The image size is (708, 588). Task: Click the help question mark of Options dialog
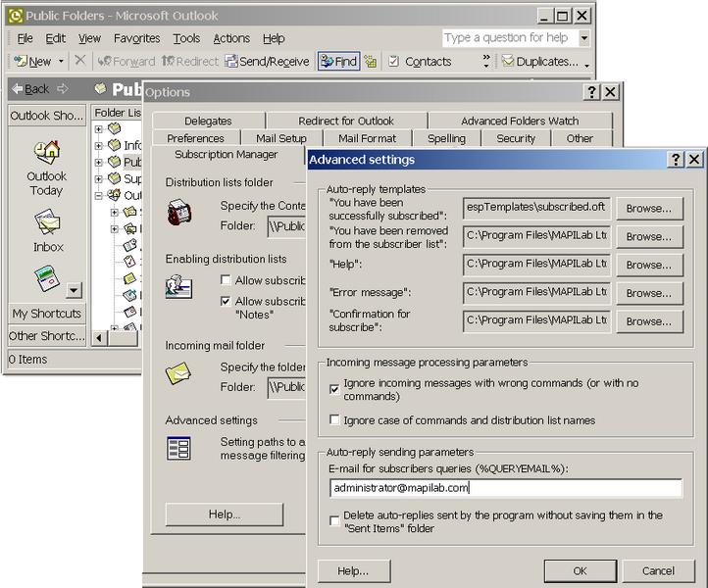(x=591, y=92)
